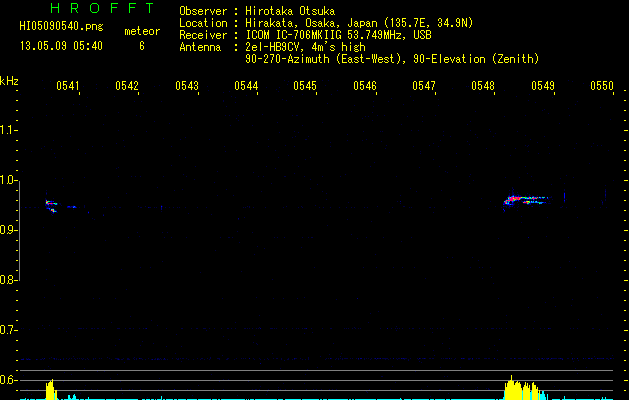Click the 0.6 kHz frequency label
The width and height of the screenshot is (629, 400).
(8, 380)
